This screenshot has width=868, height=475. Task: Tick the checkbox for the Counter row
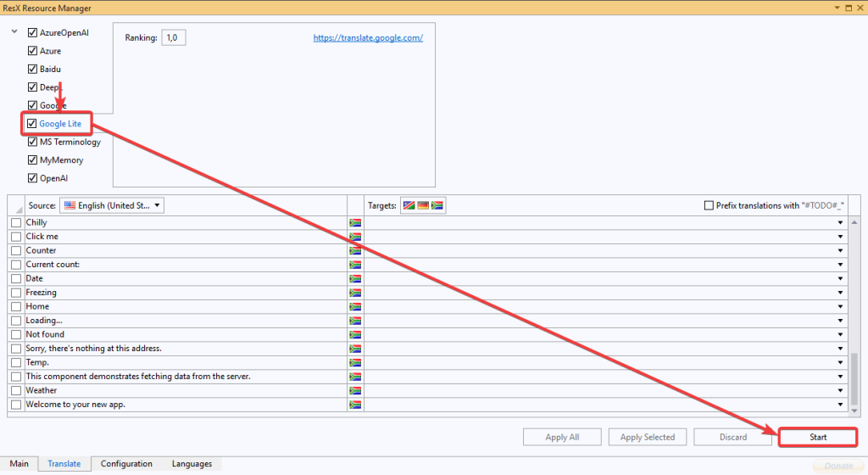[16, 250]
